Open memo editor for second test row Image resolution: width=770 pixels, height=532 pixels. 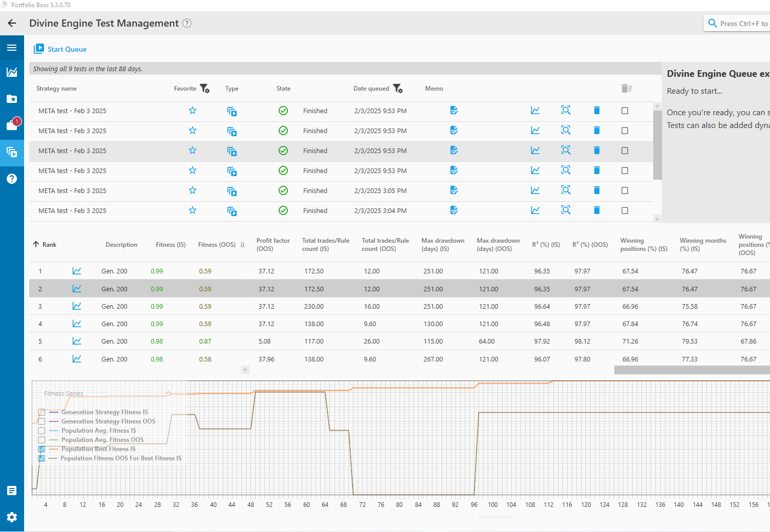tap(454, 131)
